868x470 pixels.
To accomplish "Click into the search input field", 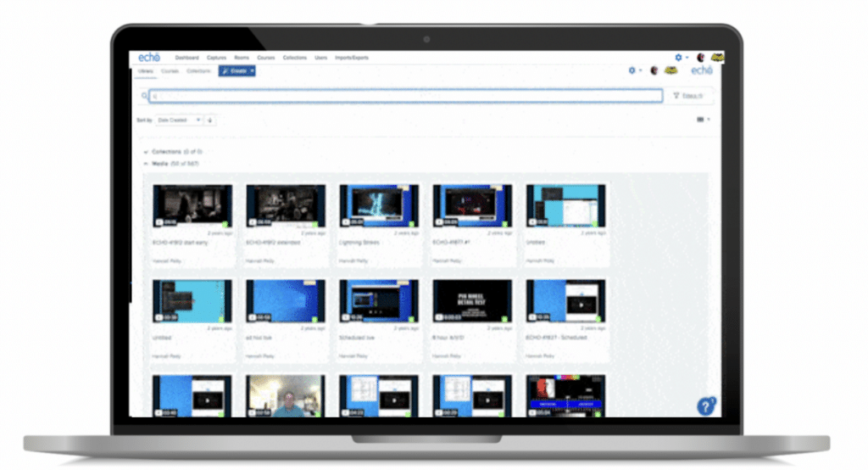I will point(407,96).
